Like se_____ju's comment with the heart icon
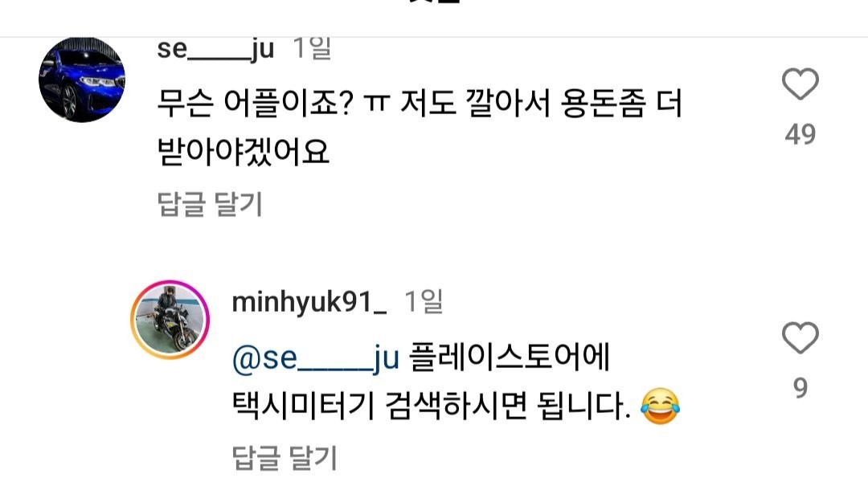This screenshot has width=868, height=482. (x=800, y=84)
